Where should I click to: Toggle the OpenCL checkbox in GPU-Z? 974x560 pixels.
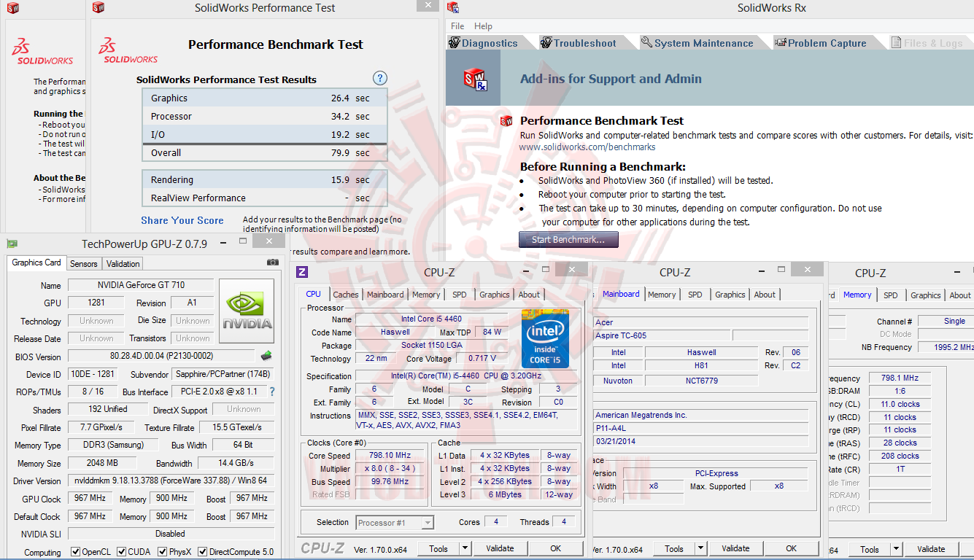point(75,552)
